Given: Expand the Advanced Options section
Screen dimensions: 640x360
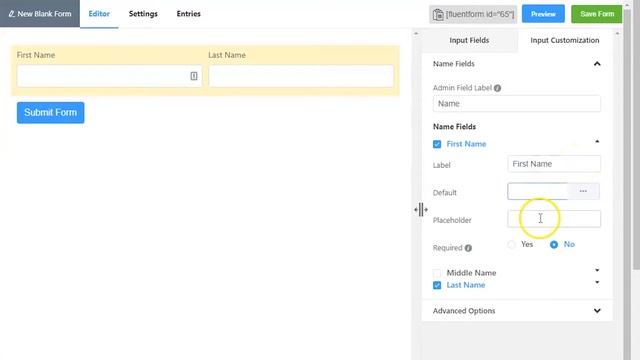Looking at the screenshot, I should click(597, 311).
